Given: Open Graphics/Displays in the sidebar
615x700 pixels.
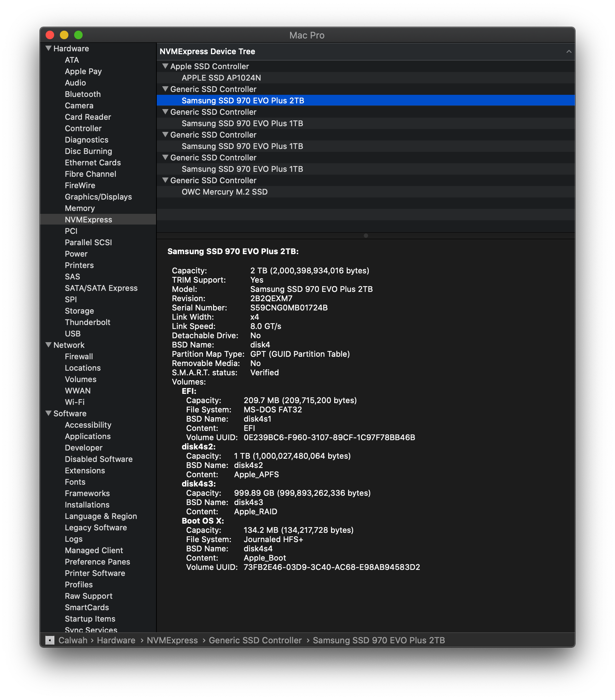Looking at the screenshot, I should (98, 197).
